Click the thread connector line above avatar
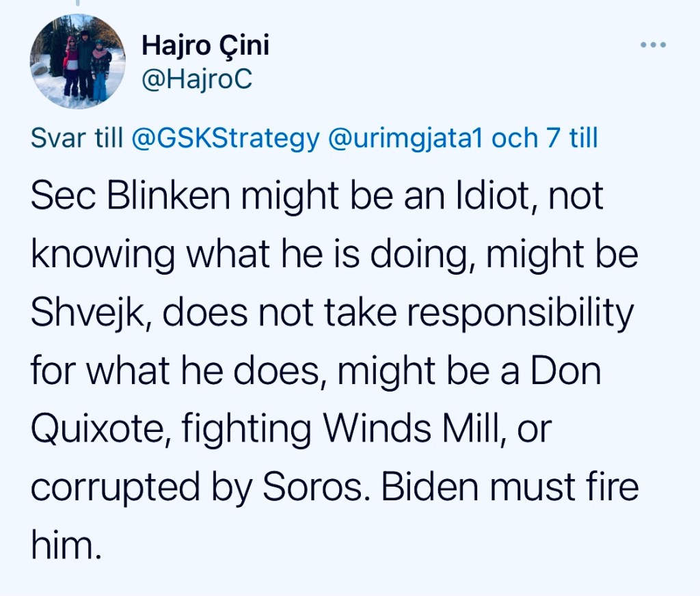The image size is (700, 596). 77,3
